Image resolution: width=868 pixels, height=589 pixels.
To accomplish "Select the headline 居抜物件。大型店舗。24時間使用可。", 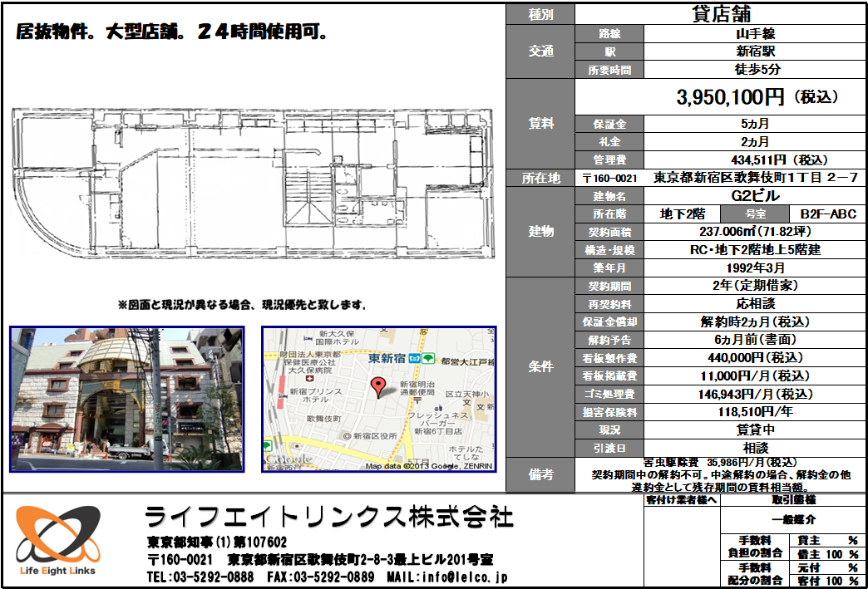I will point(171,32).
